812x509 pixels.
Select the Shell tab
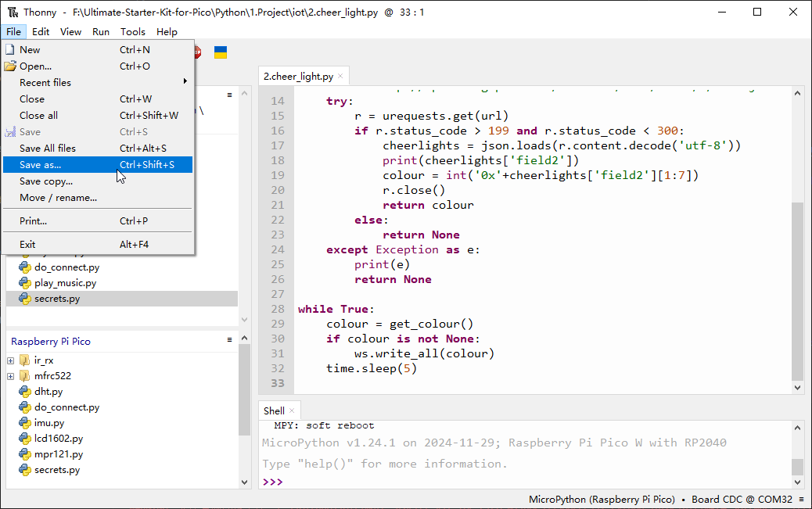point(274,410)
